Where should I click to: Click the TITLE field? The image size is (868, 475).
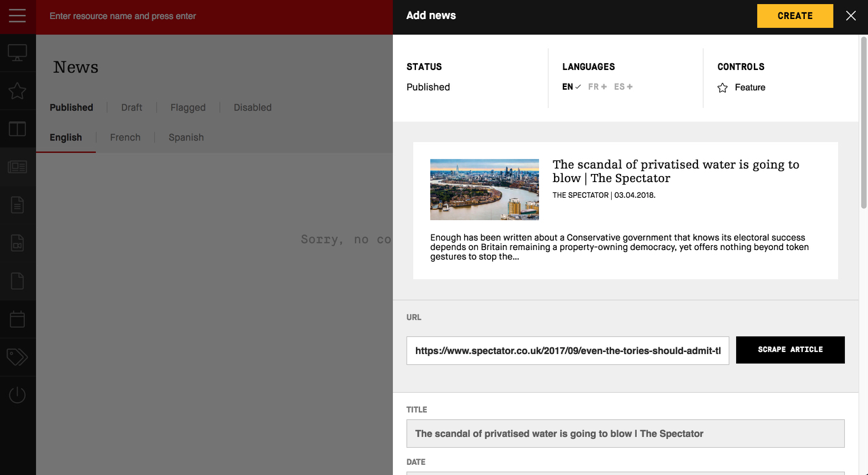click(625, 434)
